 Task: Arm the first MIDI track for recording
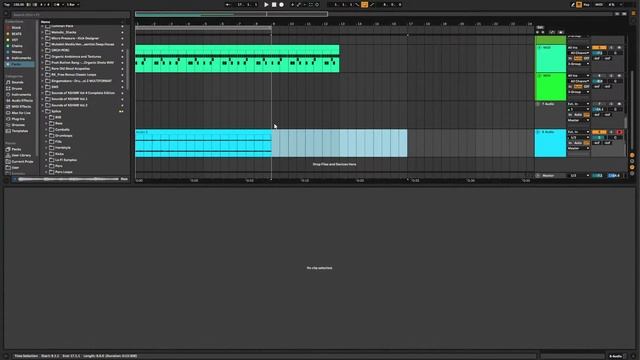(x=619, y=48)
